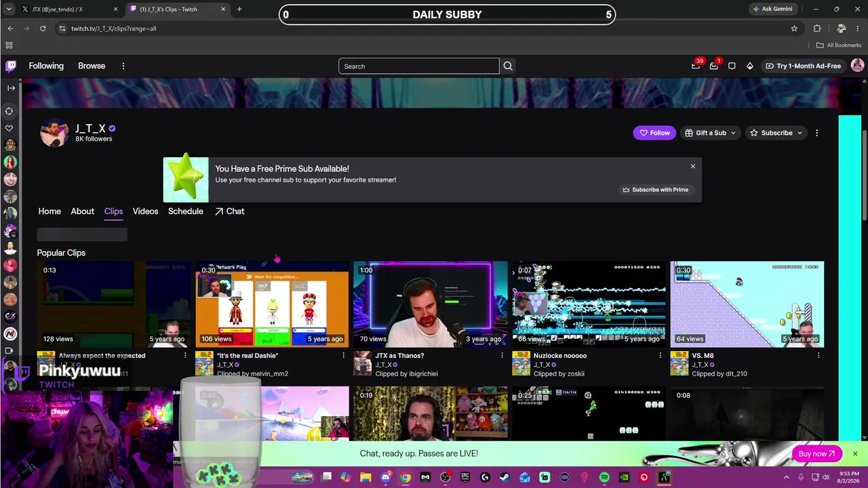Open a new browser tab
This screenshot has height=488, width=868.
tap(239, 9)
